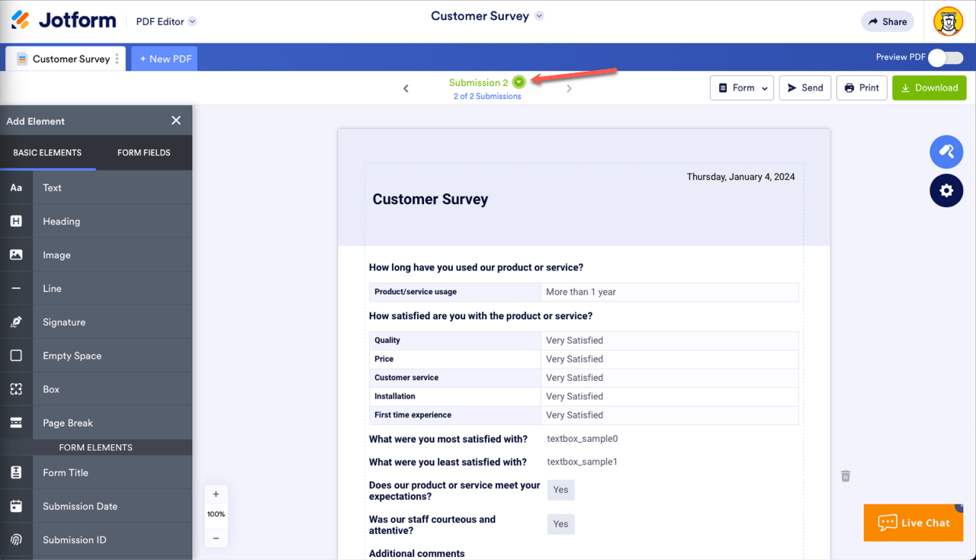Open the dark gear settings button
The width and height of the screenshot is (976, 560).
[946, 190]
